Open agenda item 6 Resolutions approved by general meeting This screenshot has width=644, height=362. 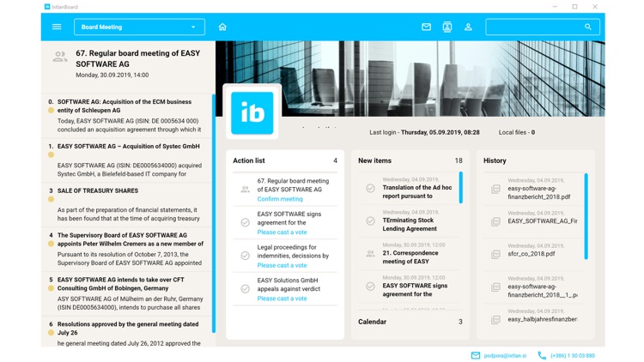click(x=126, y=333)
